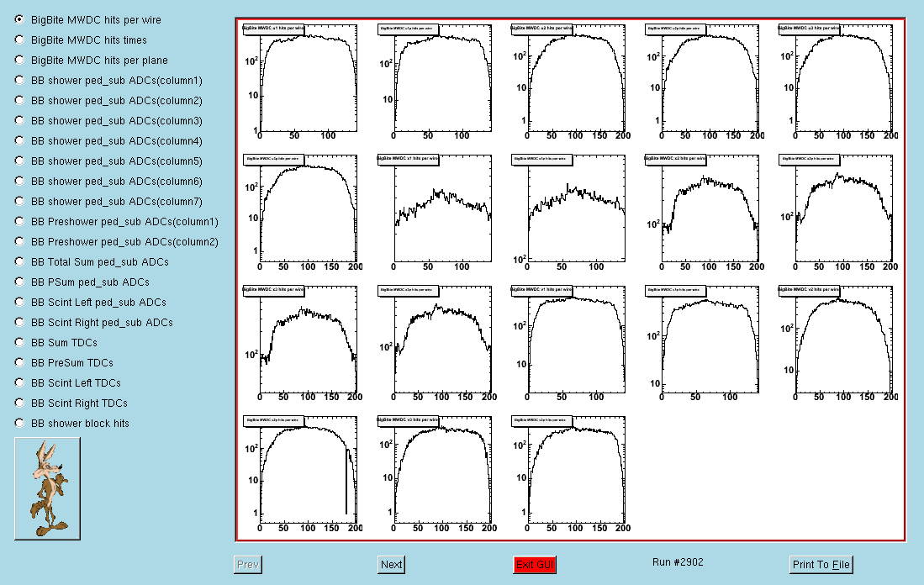Select 'BB Scint Right TDCs' option
The width and height of the screenshot is (924, 585).
[19, 403]
